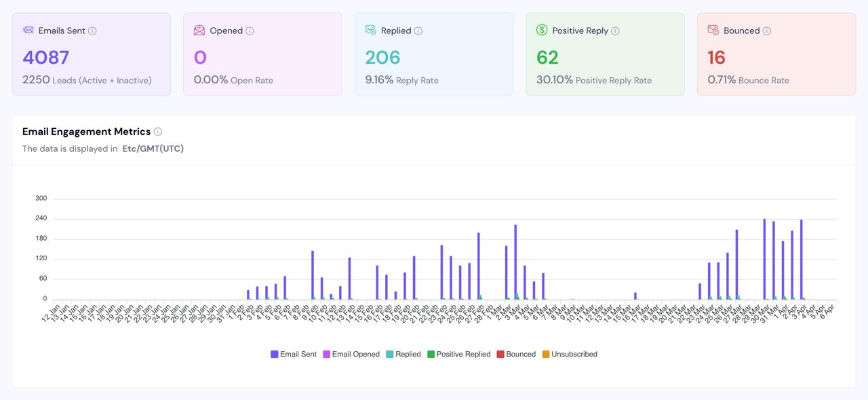Click the 0.71% Bounce Rate value
The height and width of the screenshot is (400, 868).
[748, 80]
